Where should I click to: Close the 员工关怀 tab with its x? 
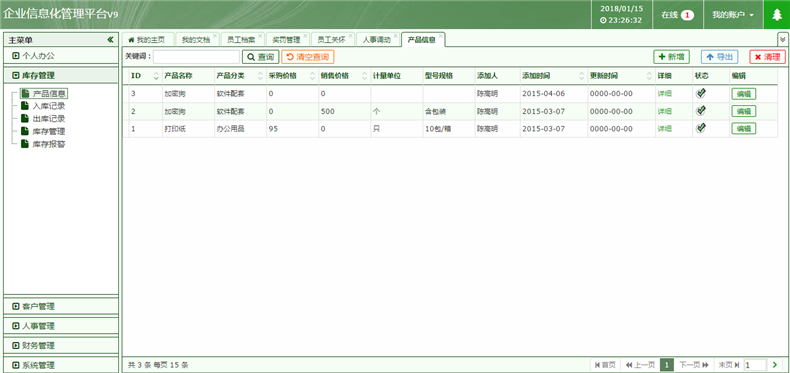coord(350,36)
